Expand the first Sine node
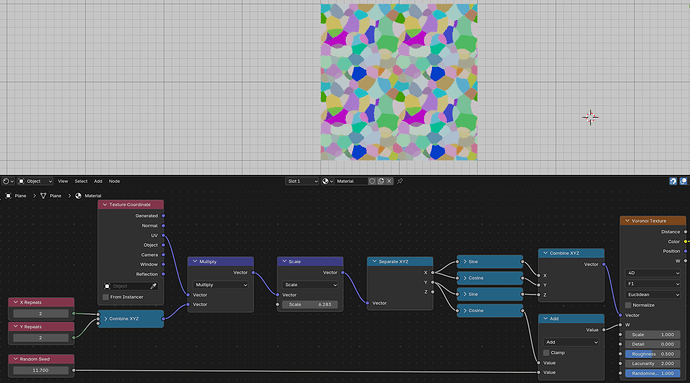The width and height of the screenshot is (690, 383). click(465, 261)
